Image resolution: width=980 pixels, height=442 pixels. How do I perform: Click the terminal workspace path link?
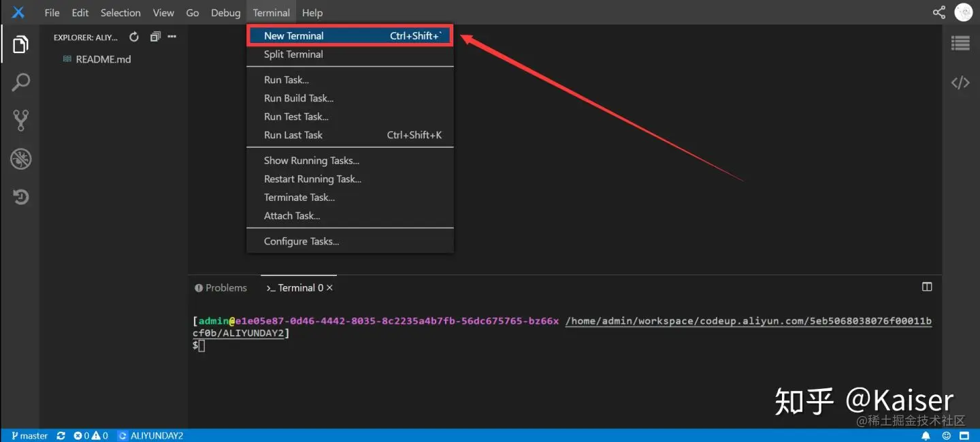(749, 321)
